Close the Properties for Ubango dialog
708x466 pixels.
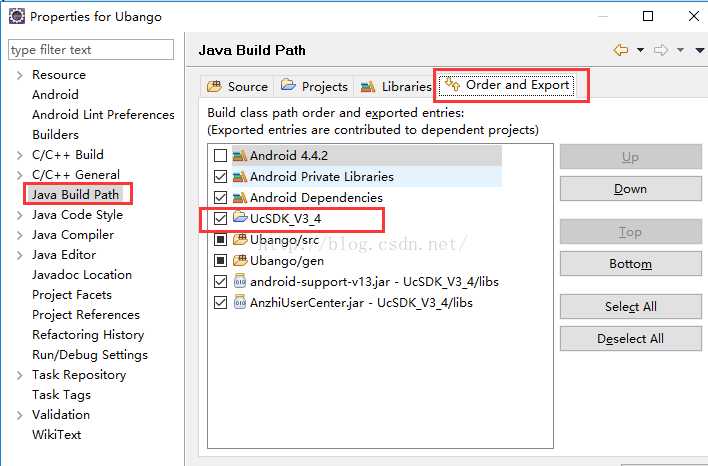(694, 16)
